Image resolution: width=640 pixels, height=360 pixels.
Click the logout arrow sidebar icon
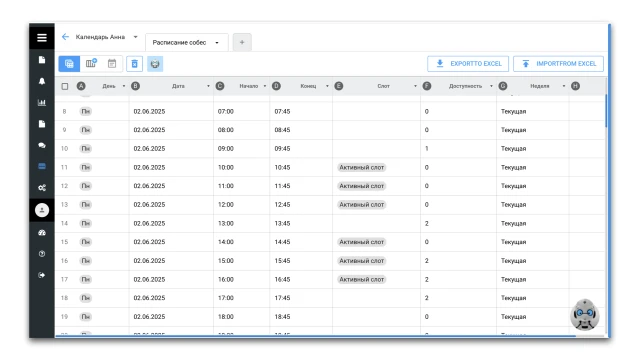42,275
